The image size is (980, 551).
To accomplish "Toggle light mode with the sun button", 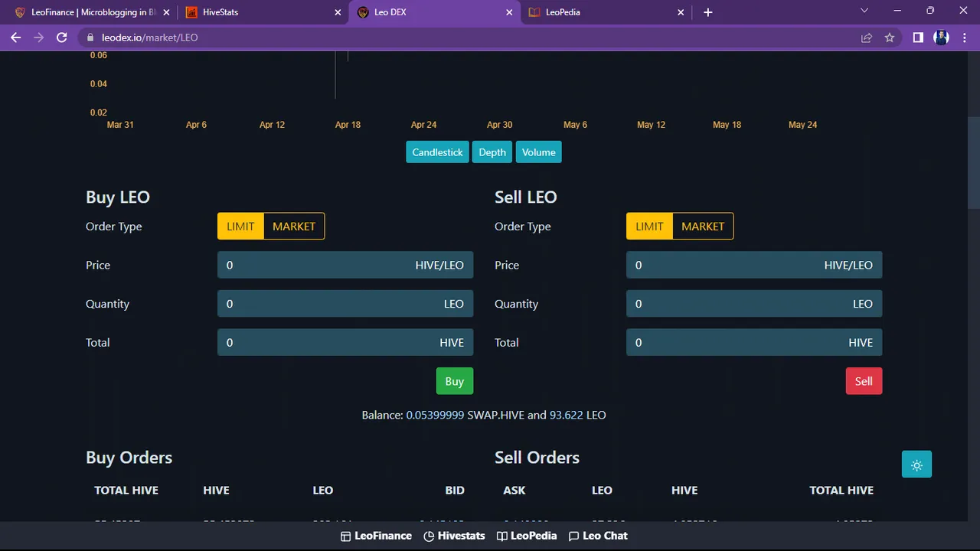I will (x=916, y=465).
